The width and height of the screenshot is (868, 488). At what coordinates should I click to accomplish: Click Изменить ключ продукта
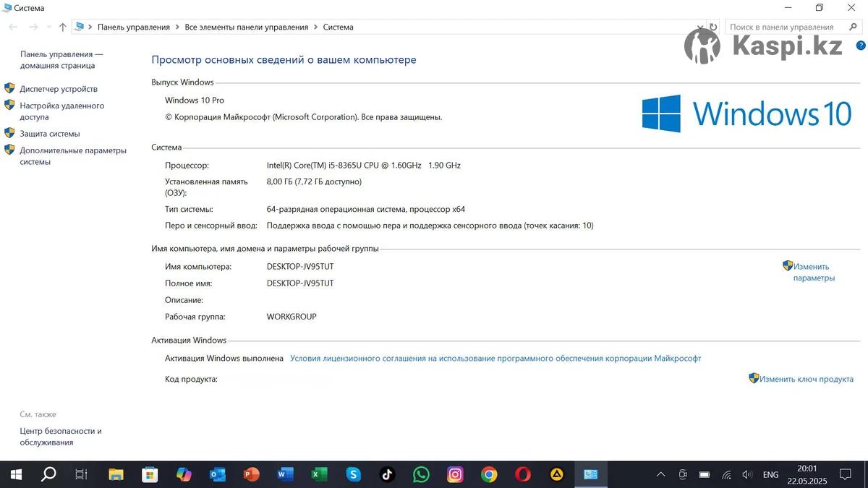pyautogui.click(x=807, y=379)
